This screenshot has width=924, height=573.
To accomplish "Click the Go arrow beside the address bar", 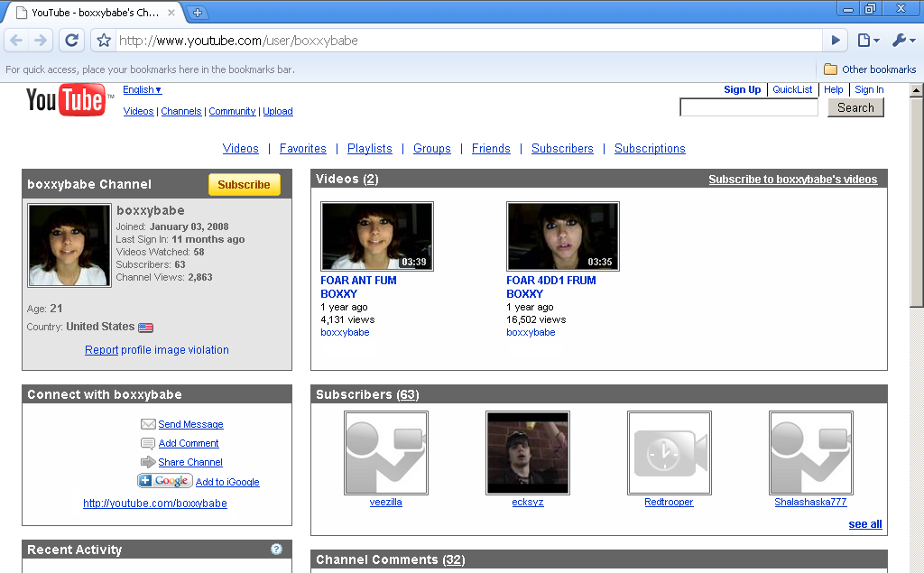I will 836,40.
